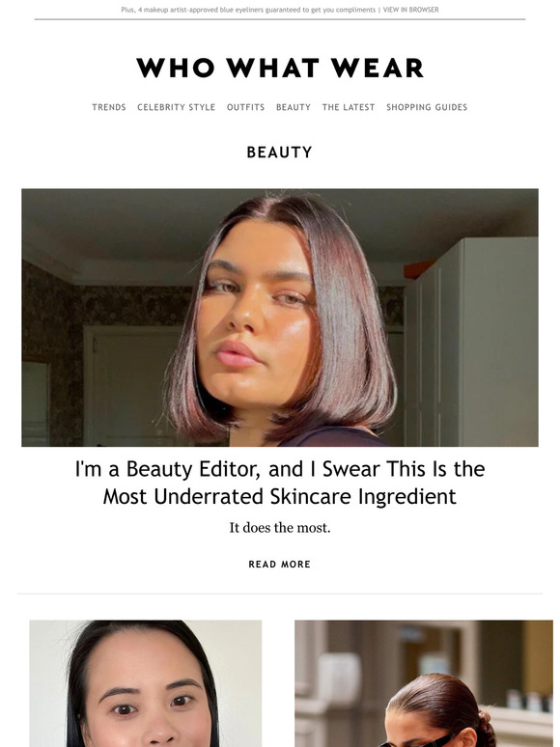Click the blue eyeliners preheader text
Viewport: 560px width, 747px height.
click(248, 10)
